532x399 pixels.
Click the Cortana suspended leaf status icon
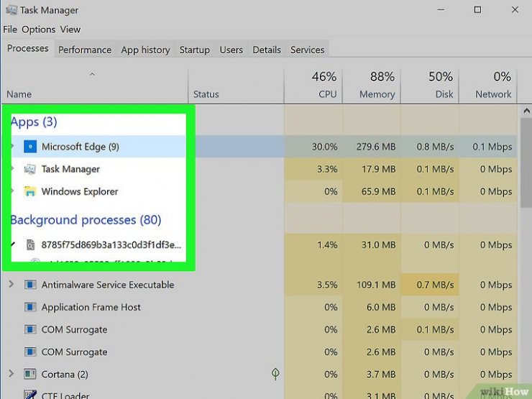tap(275, 374)
